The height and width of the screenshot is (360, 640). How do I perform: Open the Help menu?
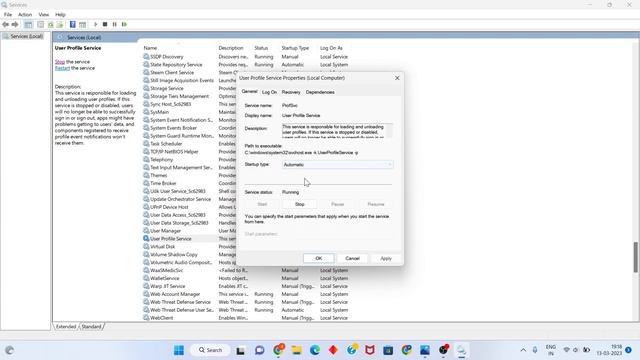pos(60,14)
